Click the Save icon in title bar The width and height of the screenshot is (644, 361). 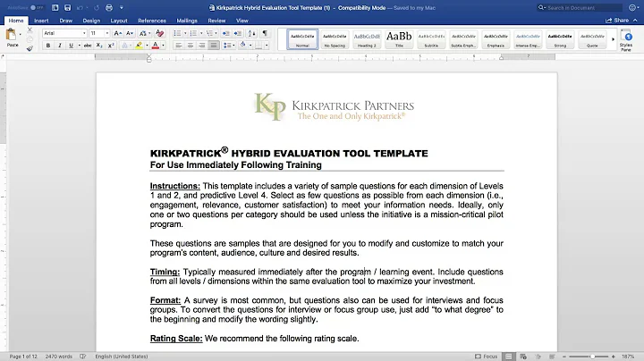[68, 8]
